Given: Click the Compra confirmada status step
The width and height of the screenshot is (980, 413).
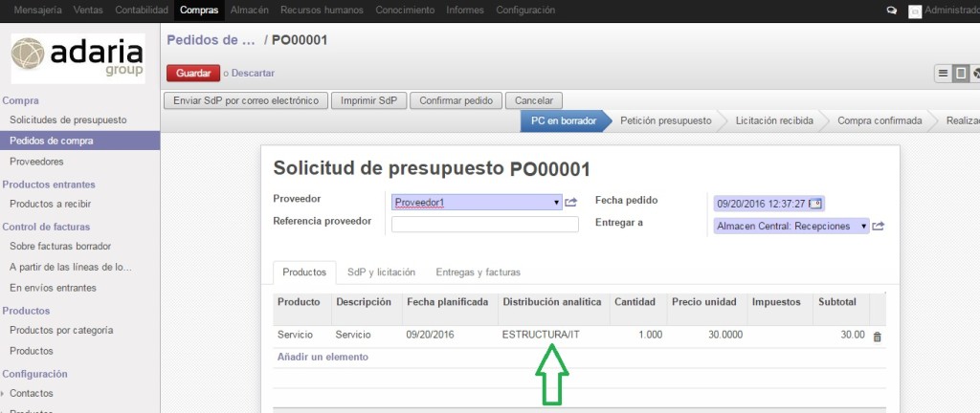Looking at the screenshot, I should [880, 121].
